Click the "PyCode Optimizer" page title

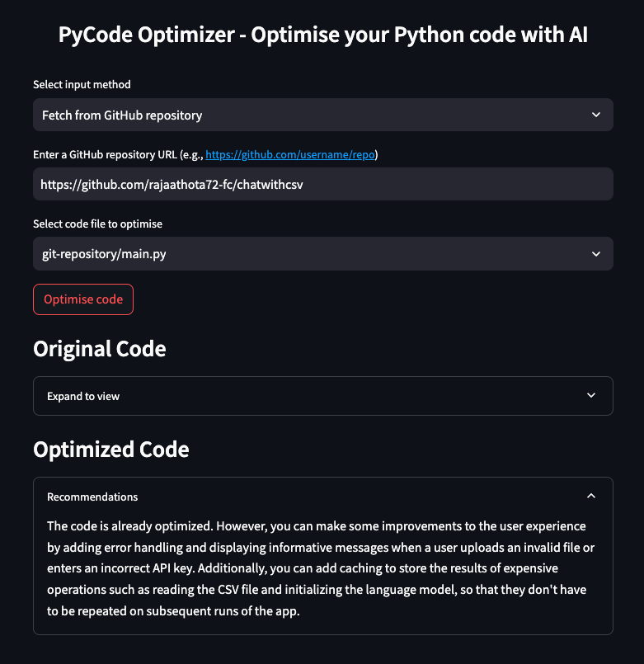(322, 35)
